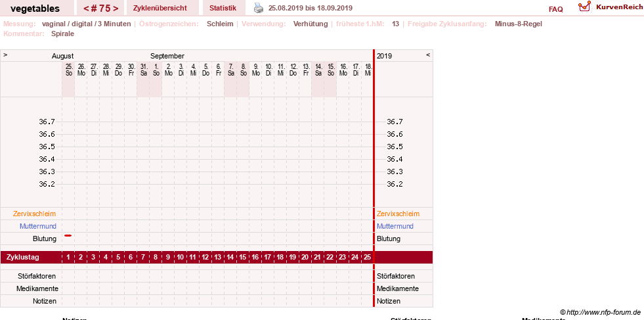The width and height of the screenshot is (644, 320).
Task: Click the Minus-8-Regel value
Action: 519,24
